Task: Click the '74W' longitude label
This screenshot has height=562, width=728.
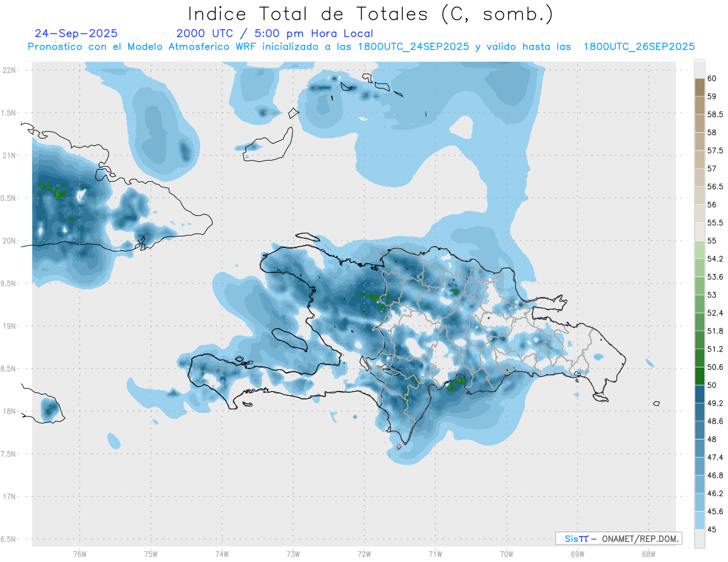Action: pyautogui.click(x=222, y=554)
